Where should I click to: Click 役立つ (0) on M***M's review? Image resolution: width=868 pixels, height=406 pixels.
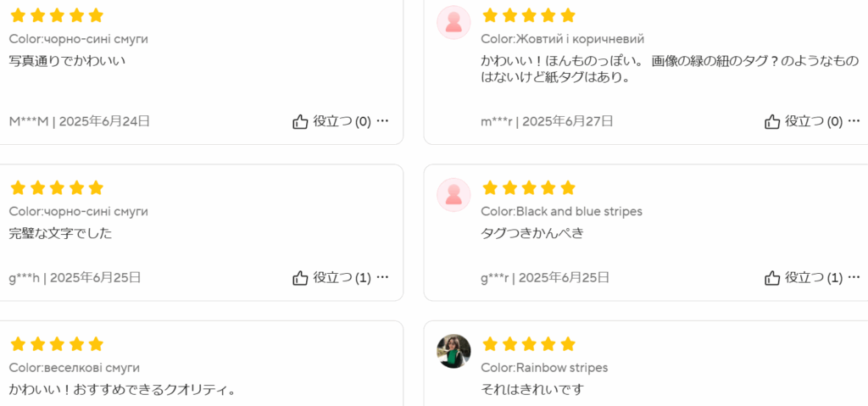pyautogui.click(x=342, y=121)
